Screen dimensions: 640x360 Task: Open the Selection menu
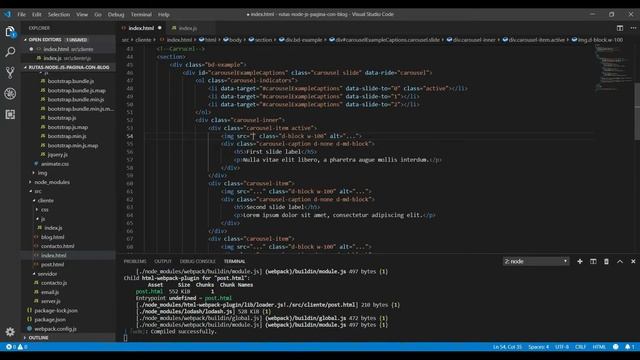(x=59, y=14)
